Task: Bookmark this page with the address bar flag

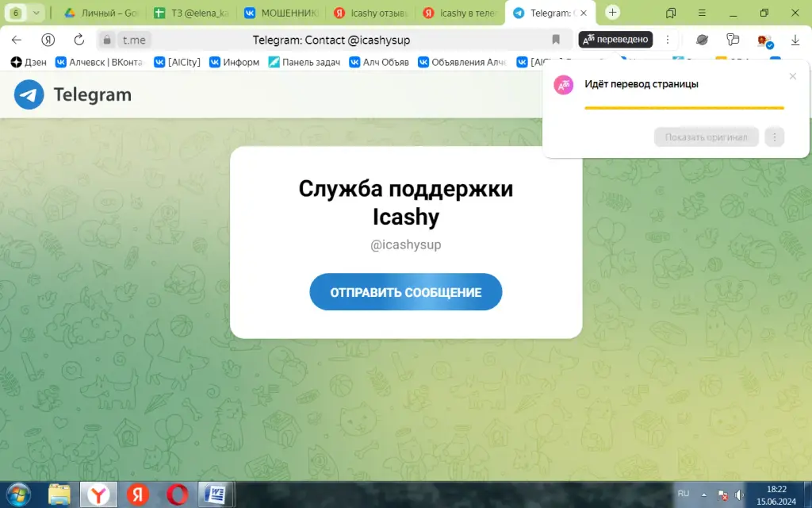Action: pyautogui.click(x=556, y=40)
